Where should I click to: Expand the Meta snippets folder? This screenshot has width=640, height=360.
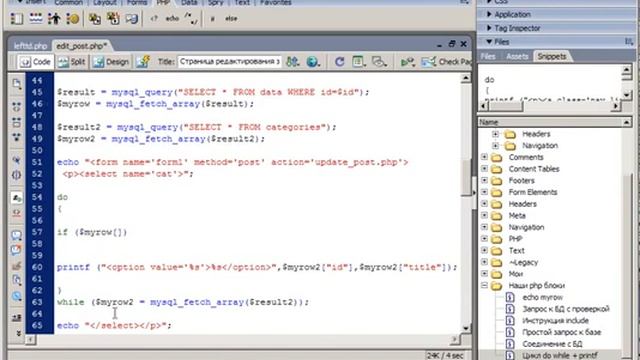coord(484,216)
